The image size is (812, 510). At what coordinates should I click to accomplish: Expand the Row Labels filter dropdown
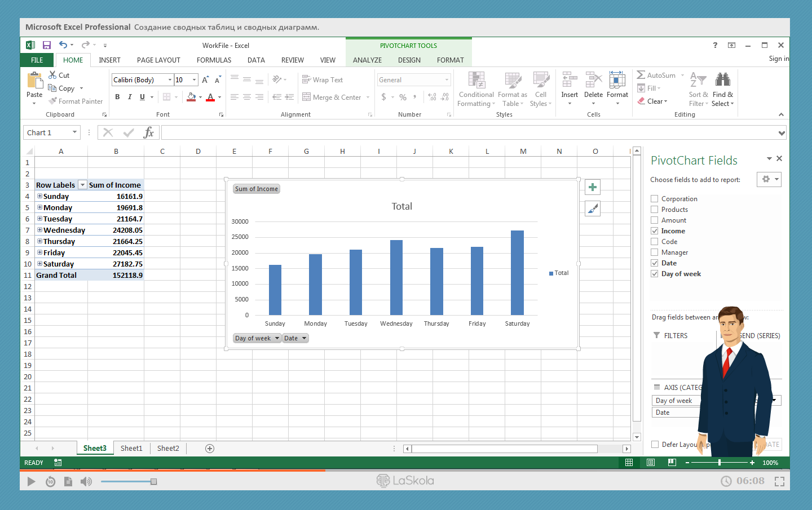[x=82, y=185]
